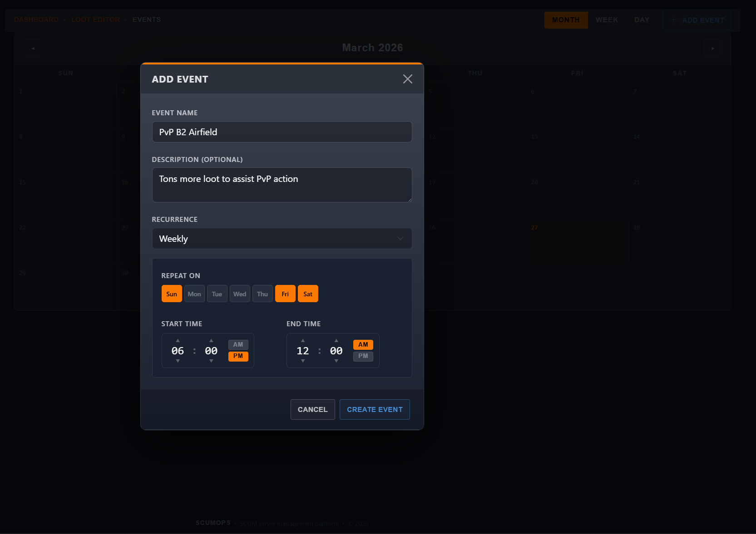Enable Thu as a repeat day
The width and height of the screenshot is (756, 534).
[262, 294]
